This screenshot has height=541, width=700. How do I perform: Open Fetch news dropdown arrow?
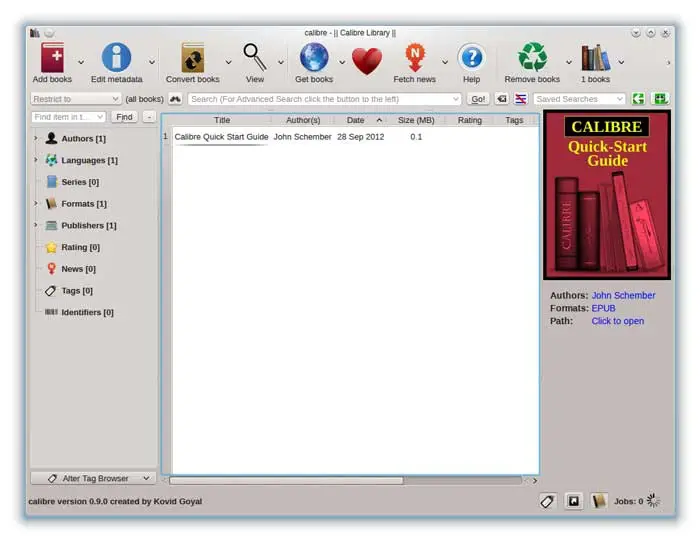pyautogui.click(x=445, y=62)
